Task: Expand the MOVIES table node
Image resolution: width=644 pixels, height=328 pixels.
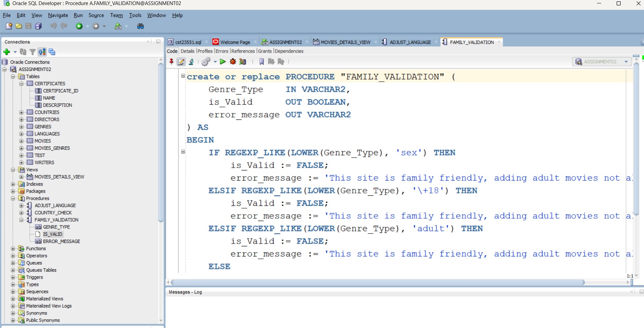Action: (21, 141)
